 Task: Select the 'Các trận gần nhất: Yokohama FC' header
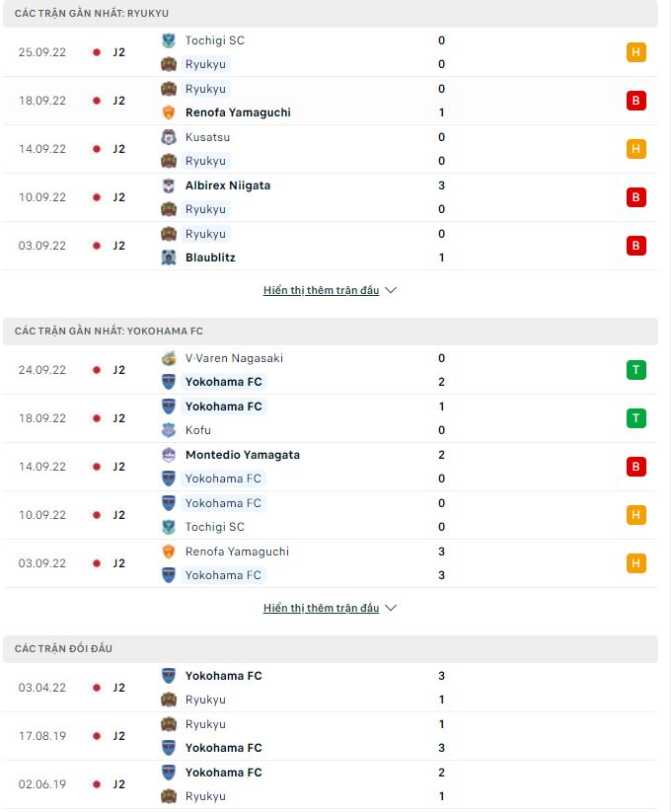point(109,331)
